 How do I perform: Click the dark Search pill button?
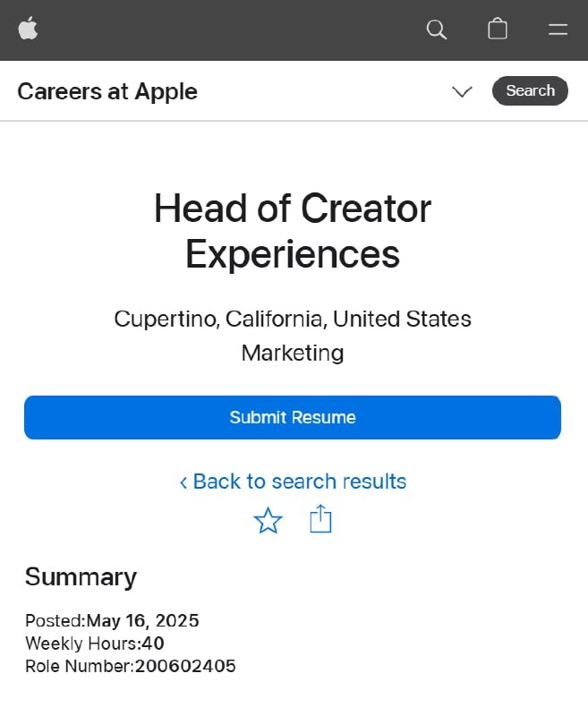coord(530,91)
